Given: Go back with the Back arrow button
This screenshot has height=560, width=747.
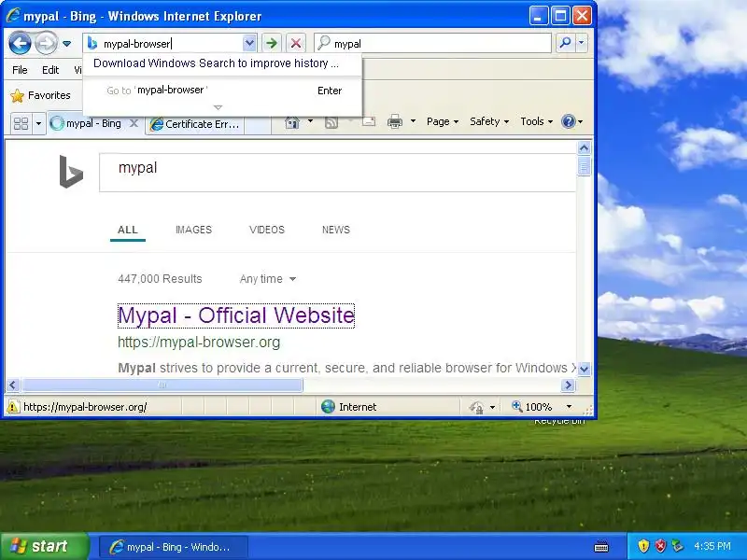Looking at the screenshot, I should click(20, 43).
